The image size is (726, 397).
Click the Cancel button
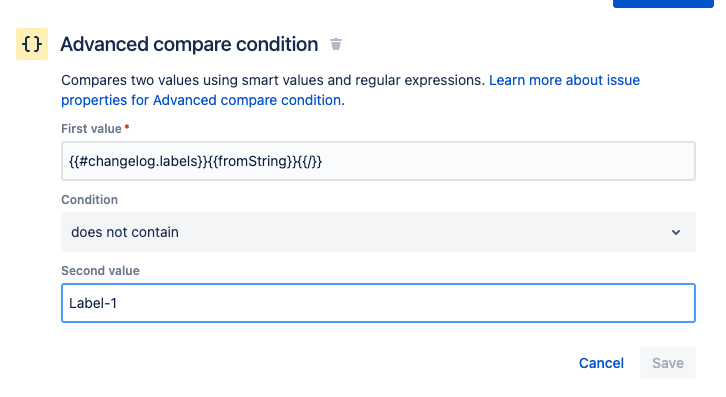(x=601, y=363)
